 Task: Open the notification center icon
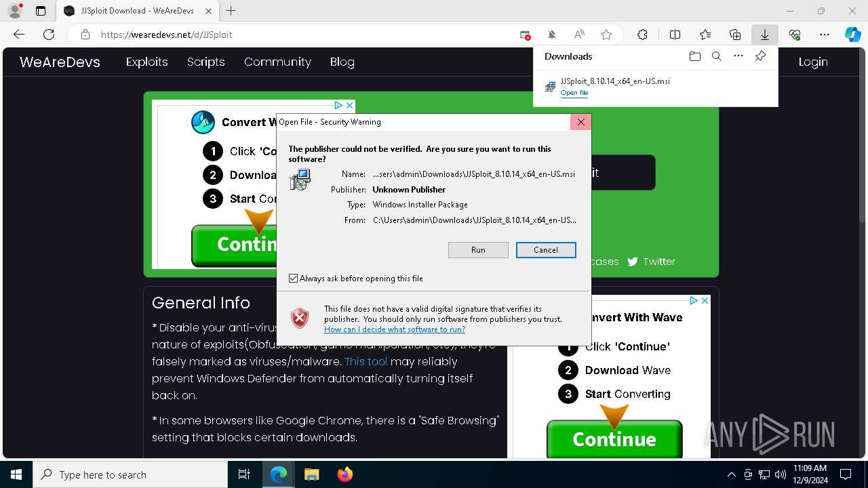point(846,474)
